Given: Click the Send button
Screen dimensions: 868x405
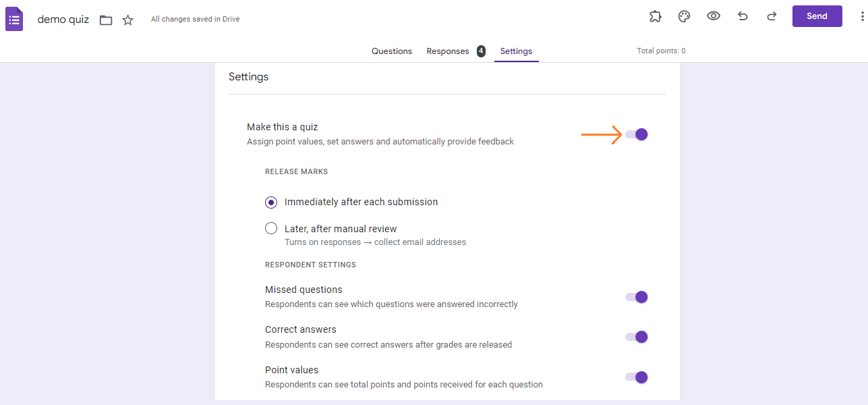Looking at the screenshot, I should [817, 16].
